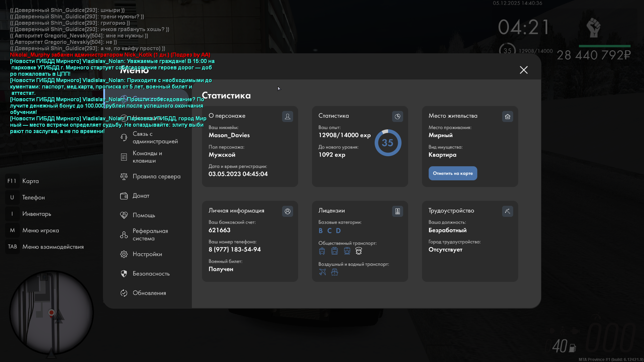Click the airplane license icon

coord(322,272)
